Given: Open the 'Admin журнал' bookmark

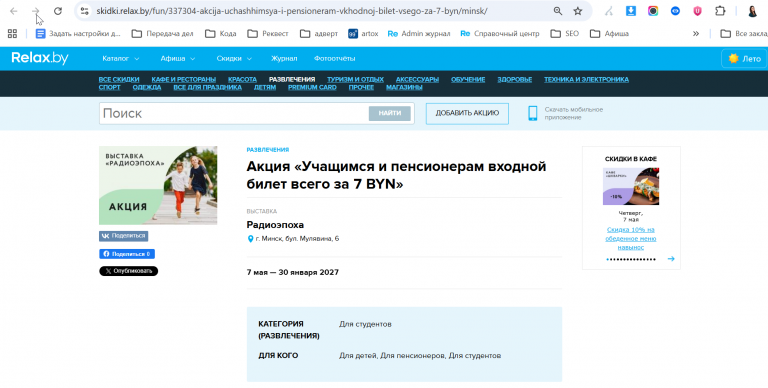Looking at the screenshot, I should [419, 33].
